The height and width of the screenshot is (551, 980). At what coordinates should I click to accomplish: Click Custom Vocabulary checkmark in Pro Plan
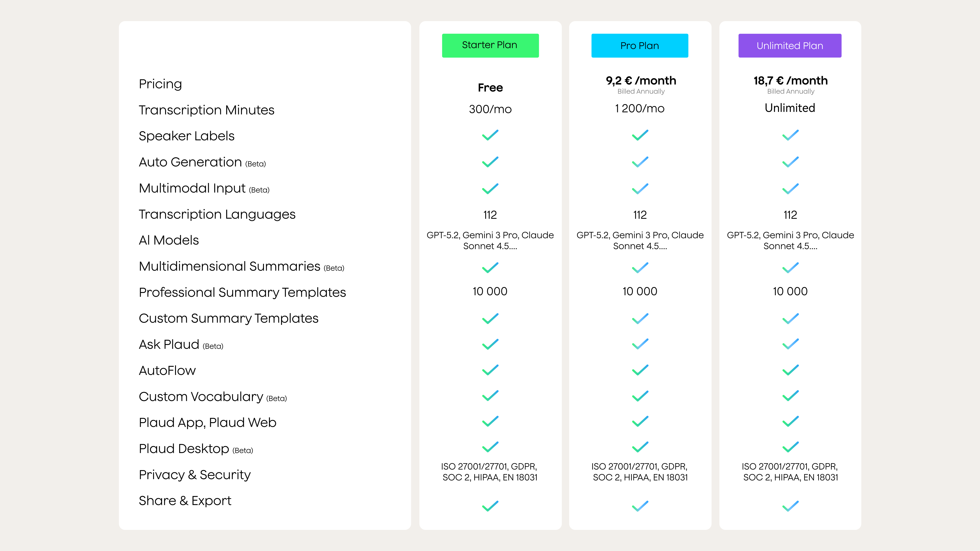(640, 396)
